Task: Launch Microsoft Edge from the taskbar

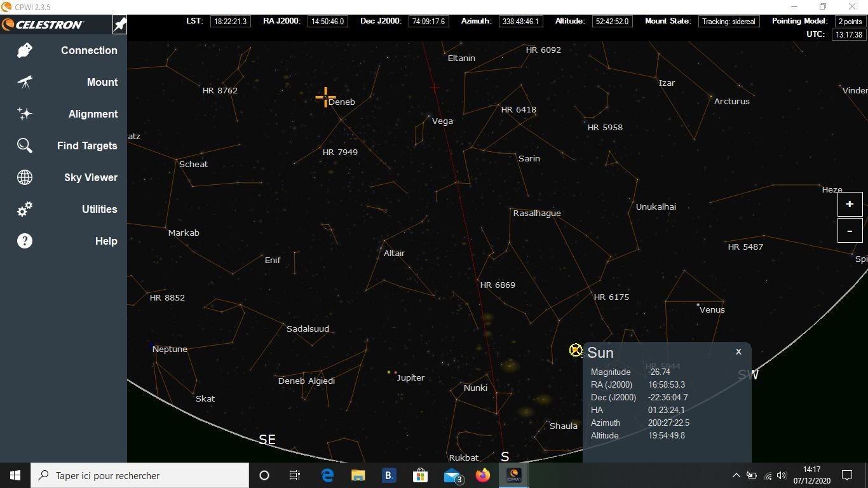Action: click(x=327, y=475)
